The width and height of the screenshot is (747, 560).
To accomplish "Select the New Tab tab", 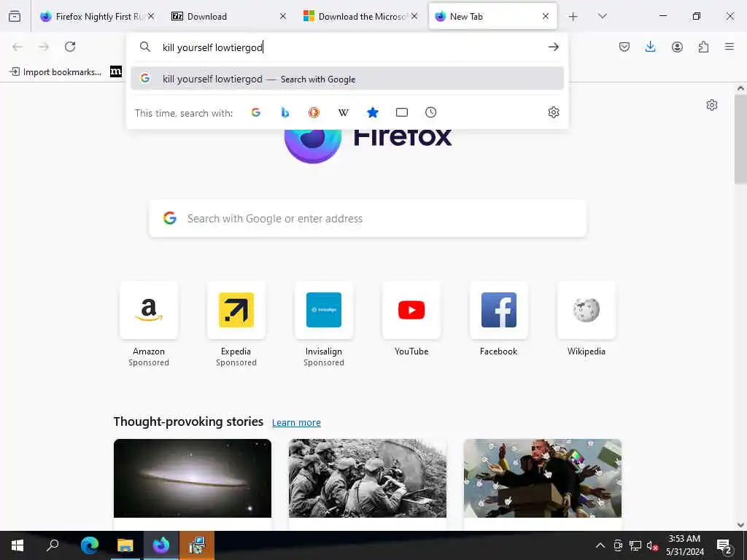I will (492, 16).
